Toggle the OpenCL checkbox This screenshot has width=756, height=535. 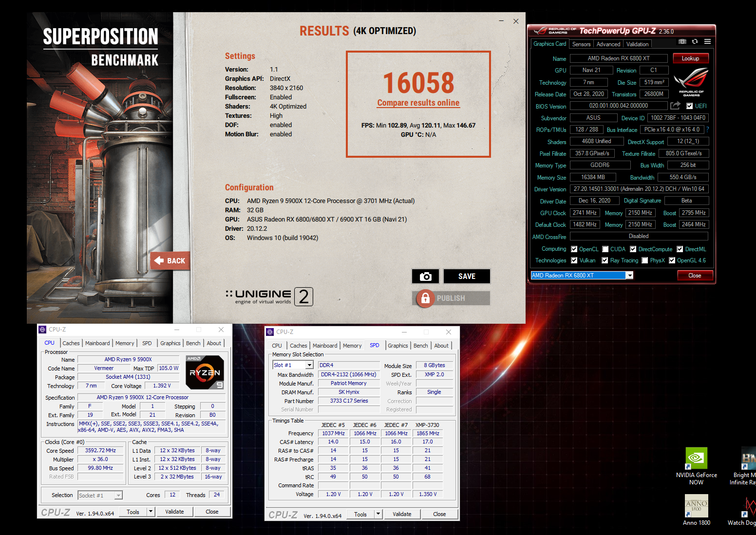pos(574,249)
